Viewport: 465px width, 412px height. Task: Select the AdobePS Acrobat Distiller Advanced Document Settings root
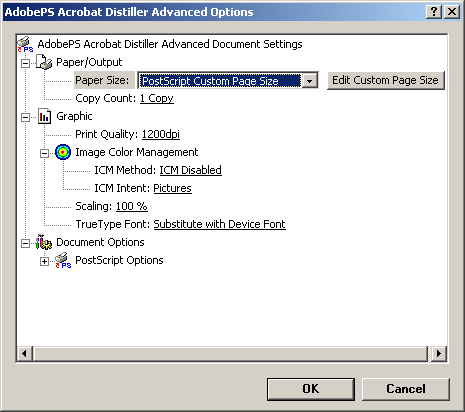[170, 44]
